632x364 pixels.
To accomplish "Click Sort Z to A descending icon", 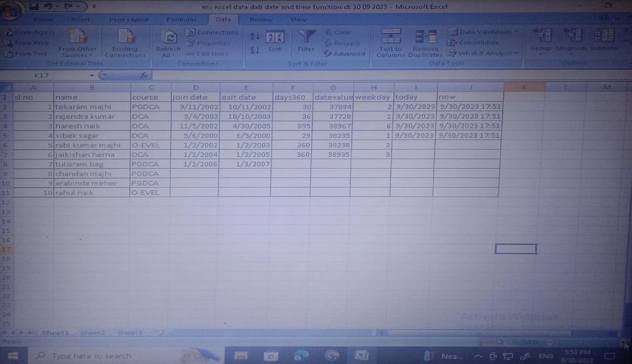I will pos(255,50).
